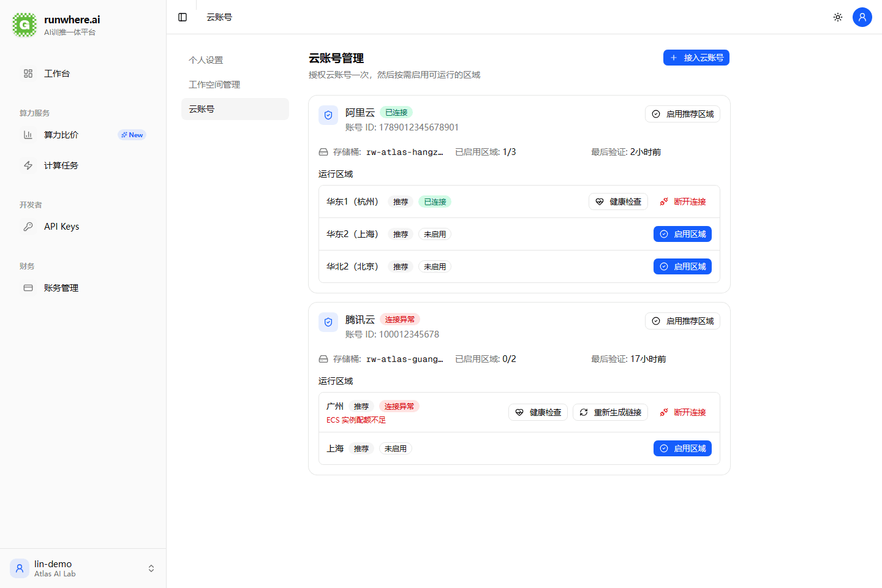This screenshot has height=588, width=882.
Task: Click the ECS 实例配额不足 error message
Action: point(356,420)
